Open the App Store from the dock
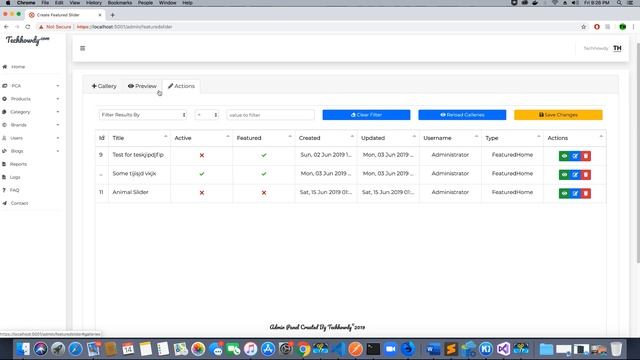Screen dimensions: 640x360 268,349
